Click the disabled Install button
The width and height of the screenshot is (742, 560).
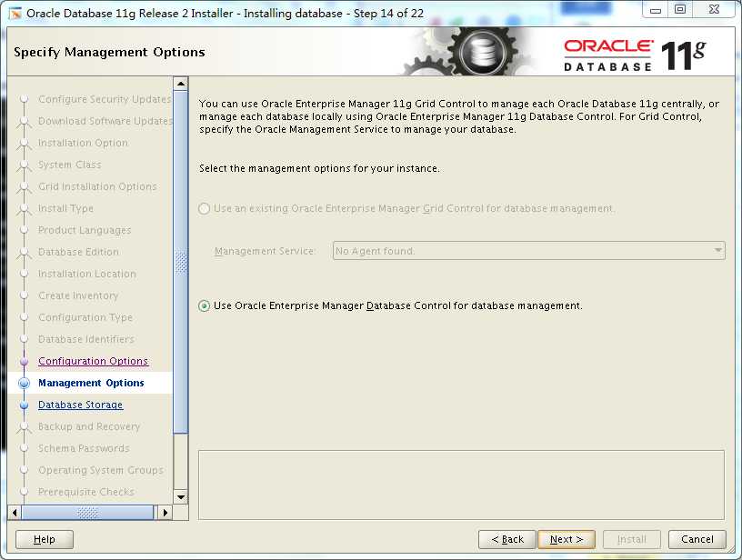click(631, 539)
